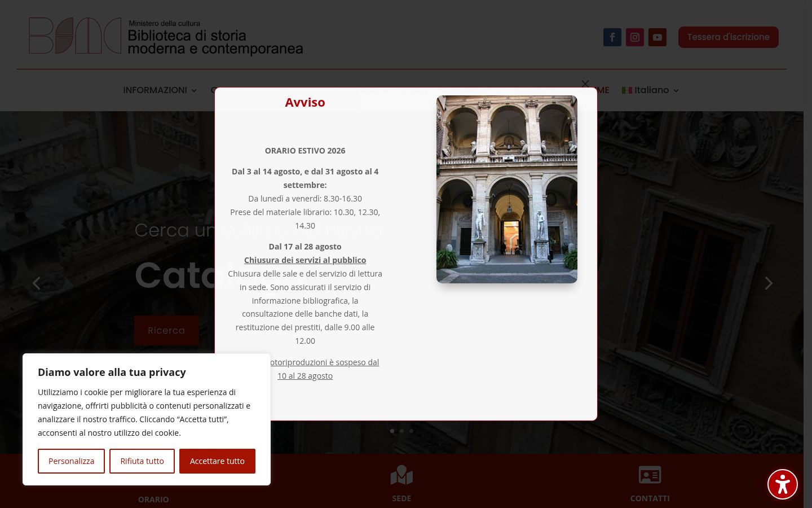This screenshot has width=812, height=508.
Task: Select the first slider pagination dot
Action: pos(392,431)
